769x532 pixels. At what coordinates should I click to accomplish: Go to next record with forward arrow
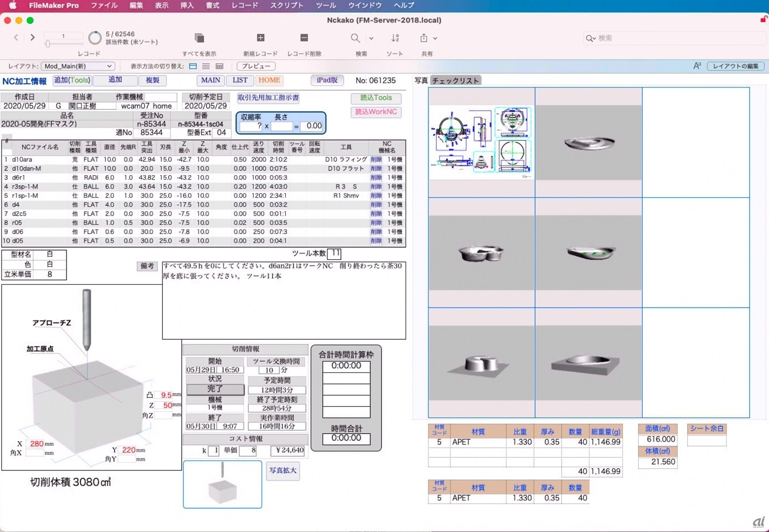pyautogui.click(x=33, y=38)
